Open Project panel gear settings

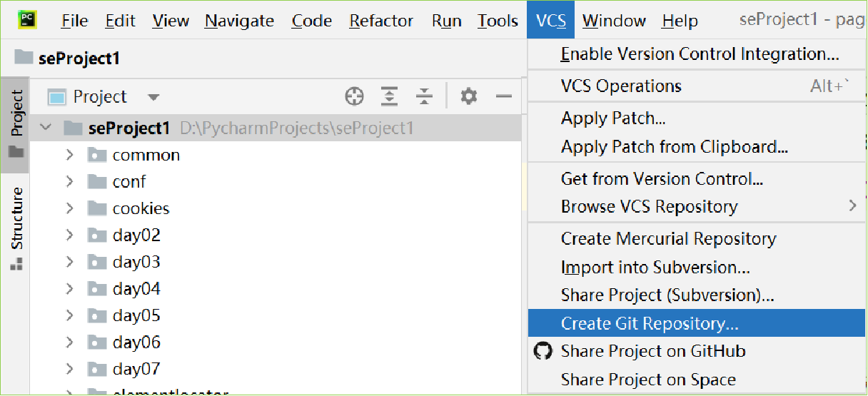pyautogui.click(x=468, y=96)
